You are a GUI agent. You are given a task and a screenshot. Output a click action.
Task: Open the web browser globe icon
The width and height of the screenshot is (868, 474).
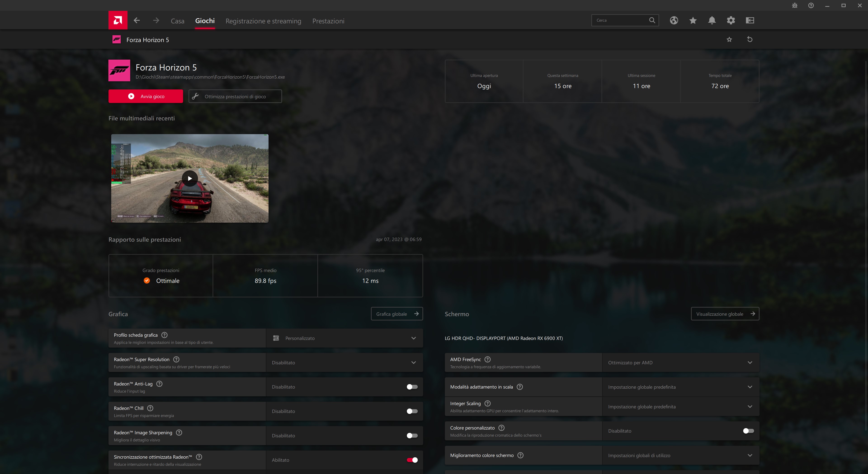click(x=674, y=21)
